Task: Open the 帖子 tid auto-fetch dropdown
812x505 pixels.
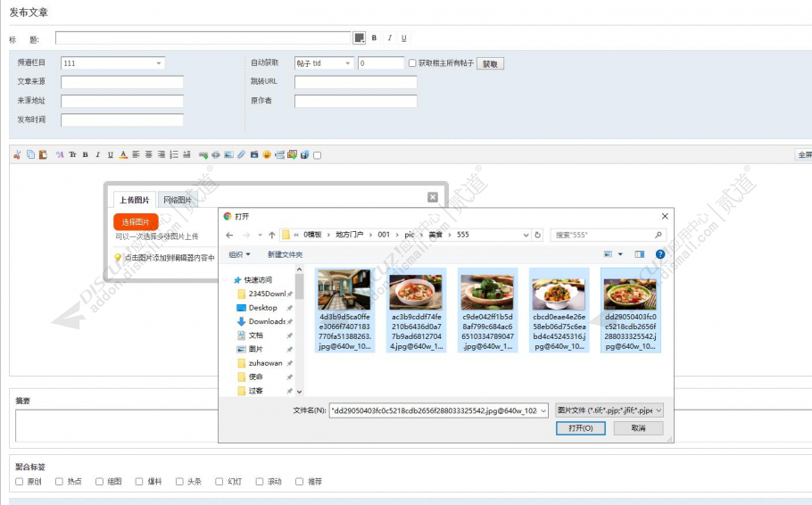Action: [324, 62]
